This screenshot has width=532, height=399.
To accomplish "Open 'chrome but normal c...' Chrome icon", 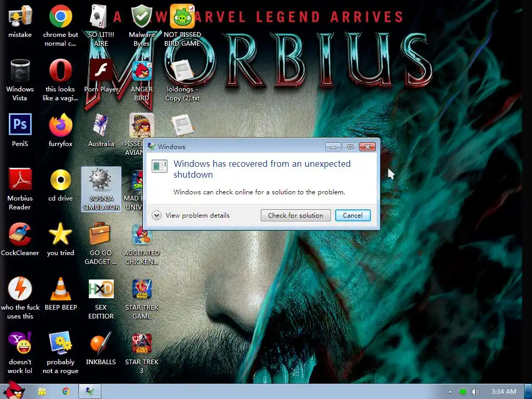I will 60,16.
